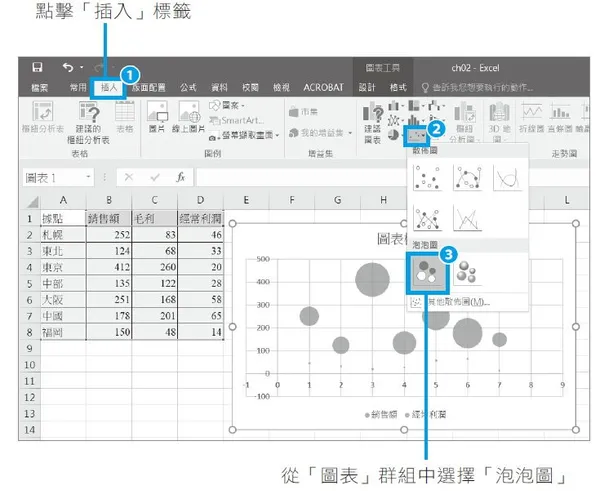Image resolution: width=600 pixels, height=491 pixels.
Task: Click the scatter chart dropdown button
Action: pos(416,135)
